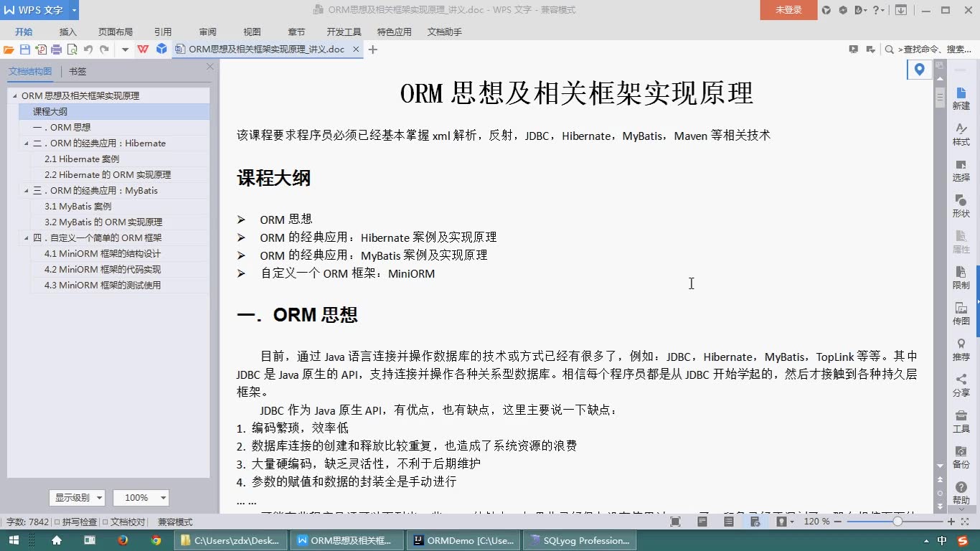Open the WPS 文字 application menu arrow
Viewport: 980px width, 551px height.
coord(74,10)
